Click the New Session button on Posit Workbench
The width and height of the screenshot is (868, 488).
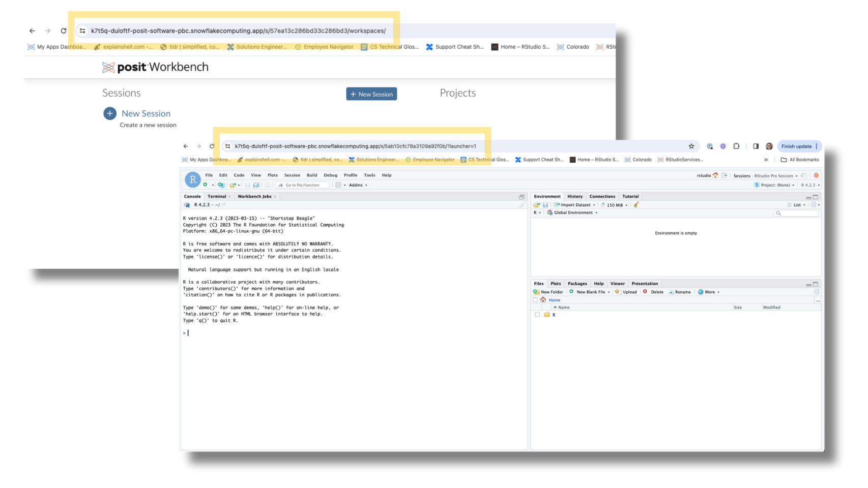point(371,94)
